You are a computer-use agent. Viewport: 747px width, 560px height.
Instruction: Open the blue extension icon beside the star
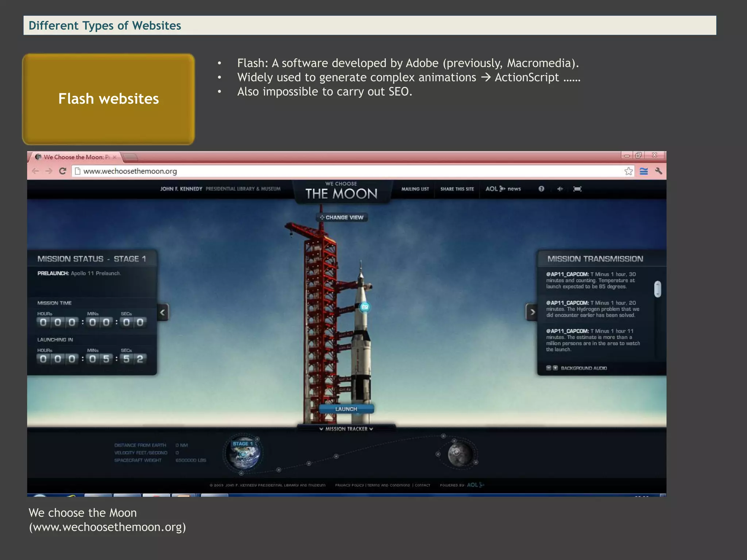(x=644, y=171)
